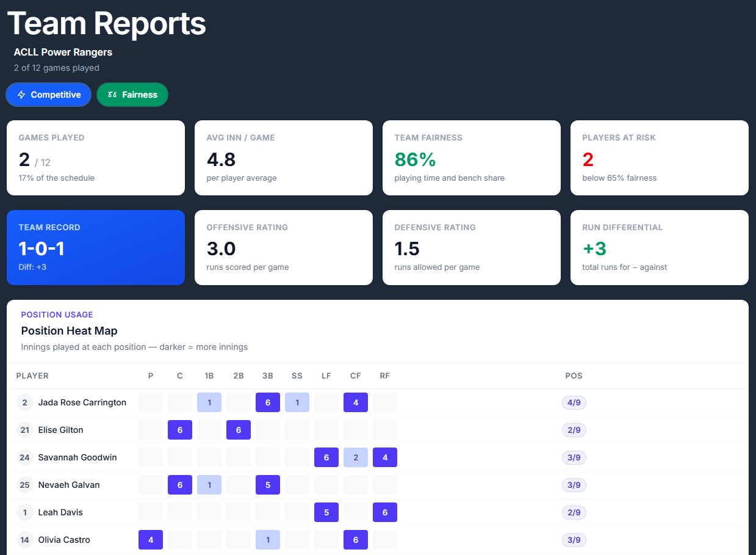Select the Players At Risk card
The width and height of the screenshot is (756, 555).
660,158
